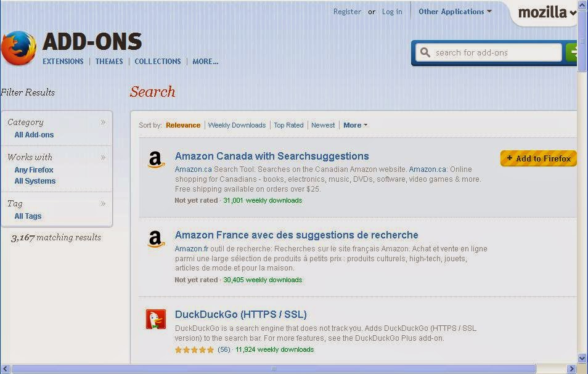Screen dimensions: 588x374
Task: Sort results by Weekly Downloads
Action: tap(237, 125)
